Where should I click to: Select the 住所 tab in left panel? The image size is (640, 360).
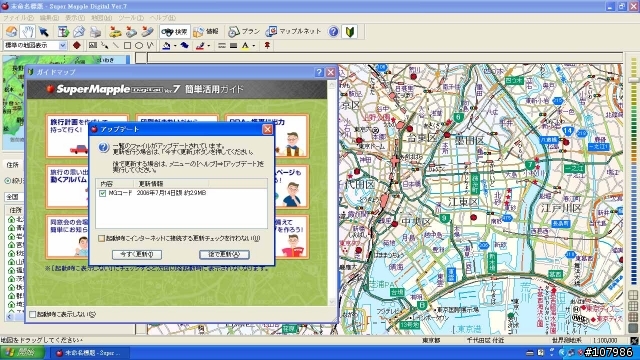coord(13,165)
